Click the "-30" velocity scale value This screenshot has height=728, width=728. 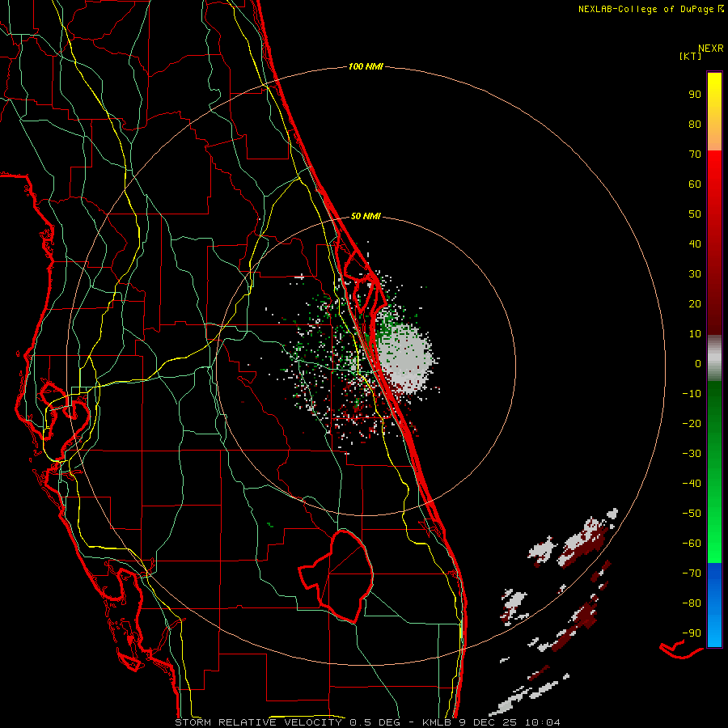pyautogui.click(x=692, y=454)
